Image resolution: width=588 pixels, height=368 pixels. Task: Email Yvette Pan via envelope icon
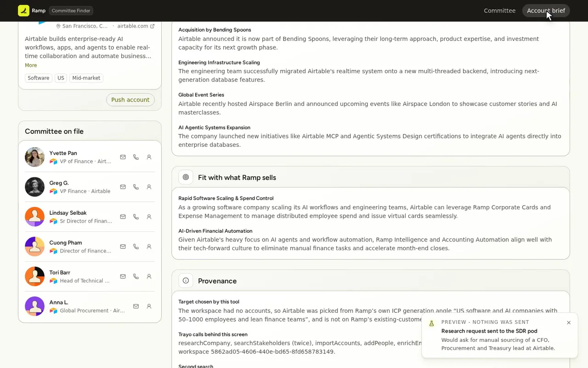point(123,157)
